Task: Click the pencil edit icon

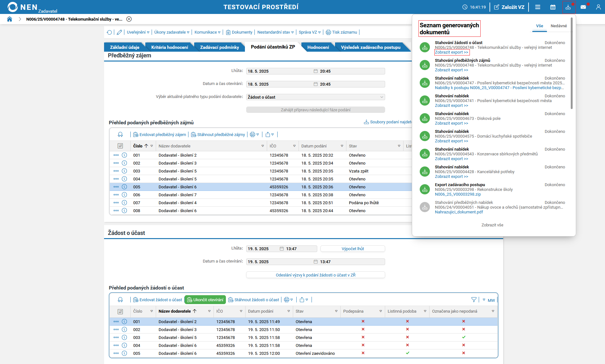Action: [x=119, y=32]
